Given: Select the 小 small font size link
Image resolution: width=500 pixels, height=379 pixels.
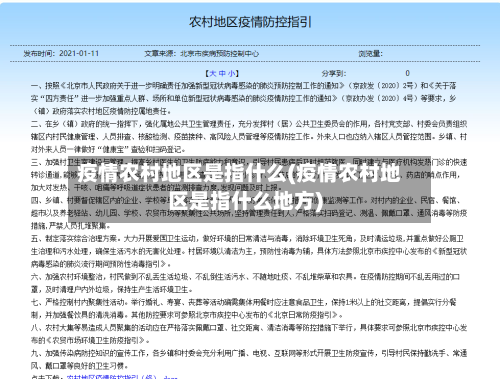Looking at the screenshot, I should click(x=231, y=73).
